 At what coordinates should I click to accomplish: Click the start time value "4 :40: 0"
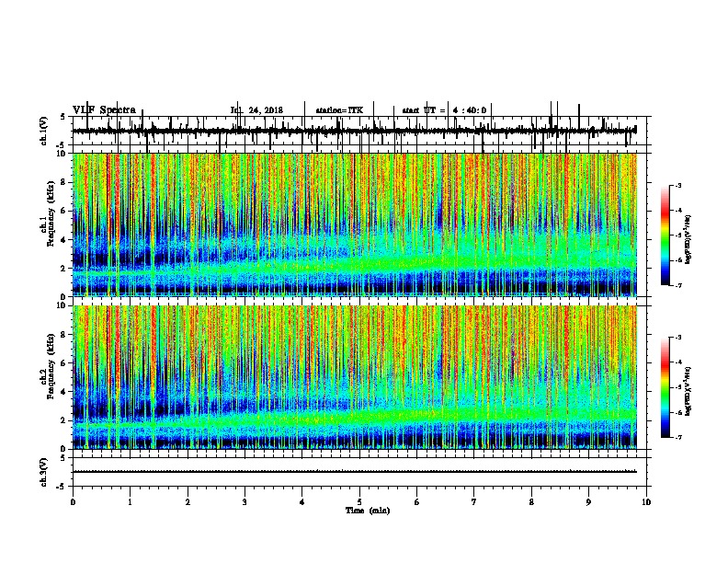pyautogui.click(x=470, y=110)
